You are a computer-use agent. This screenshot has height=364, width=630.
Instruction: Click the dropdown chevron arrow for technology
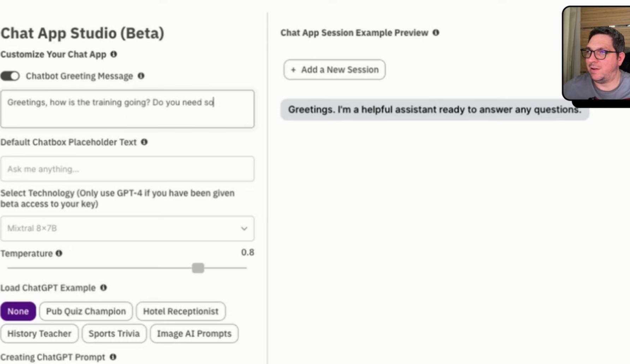pos(244,229)
